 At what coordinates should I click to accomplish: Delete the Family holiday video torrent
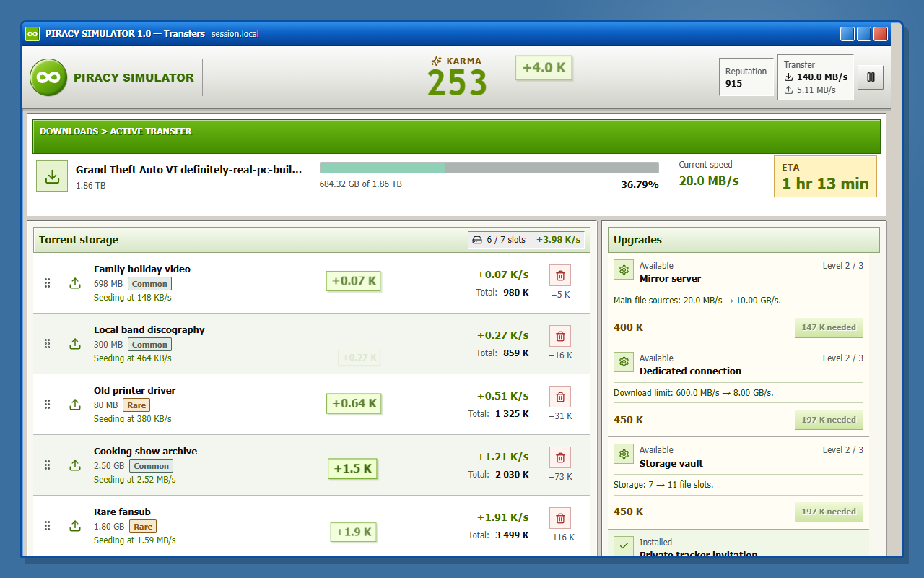point(560,275)
